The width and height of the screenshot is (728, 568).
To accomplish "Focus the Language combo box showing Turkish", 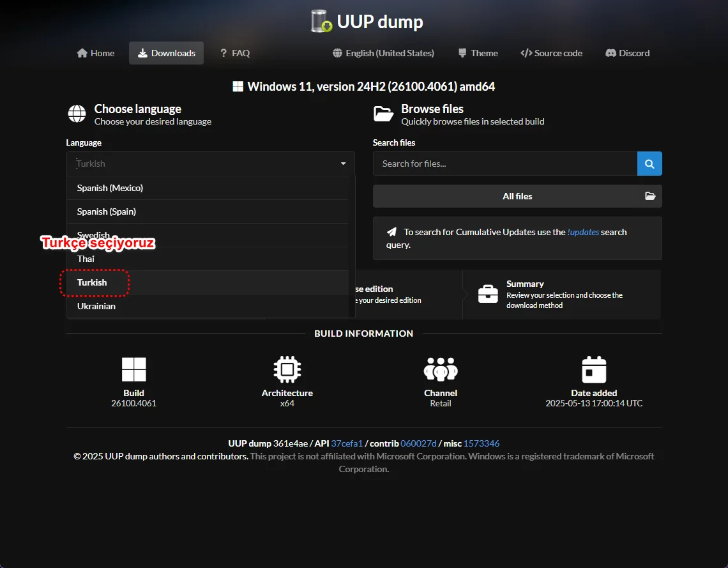I will (210, 164).
